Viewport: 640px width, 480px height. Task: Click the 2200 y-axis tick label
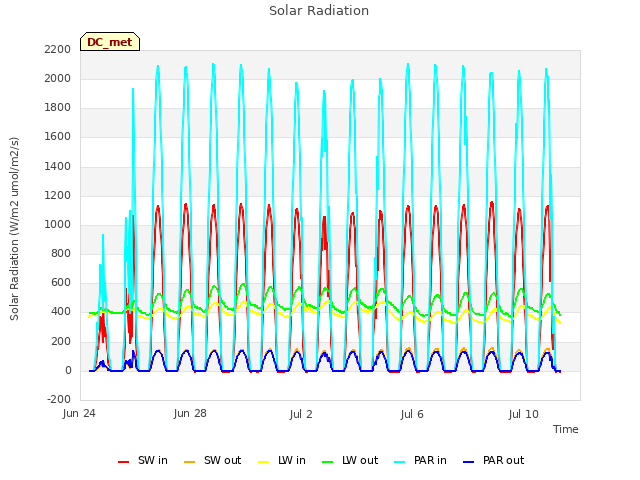pyautogui.click(x=58, y=49)
